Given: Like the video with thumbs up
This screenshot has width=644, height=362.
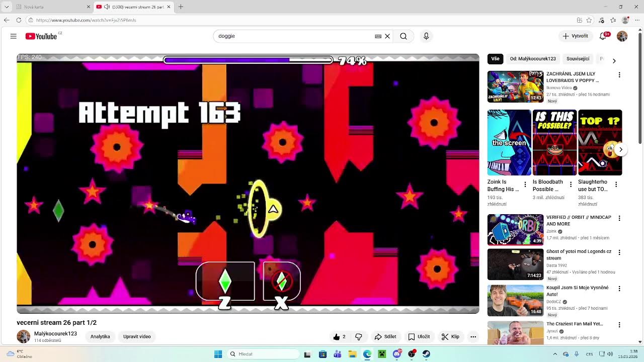Looking at the screenshot, I should click(x=340, y=337).
